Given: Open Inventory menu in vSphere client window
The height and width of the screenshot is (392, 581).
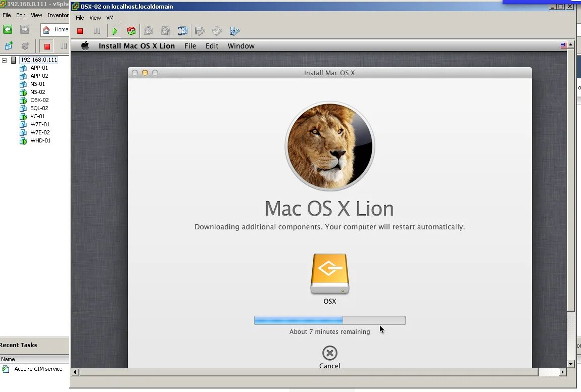Looking at the screenshot, I should [58, 15].
